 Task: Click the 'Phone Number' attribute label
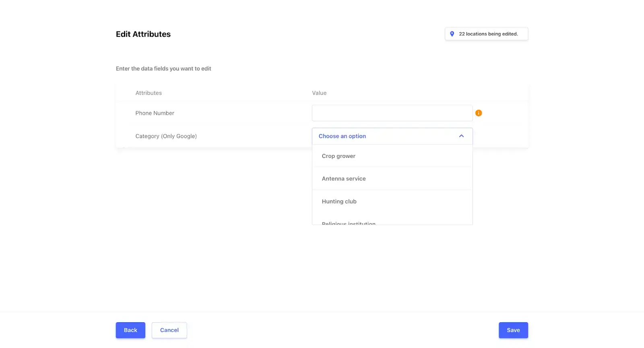pos(155,113)
